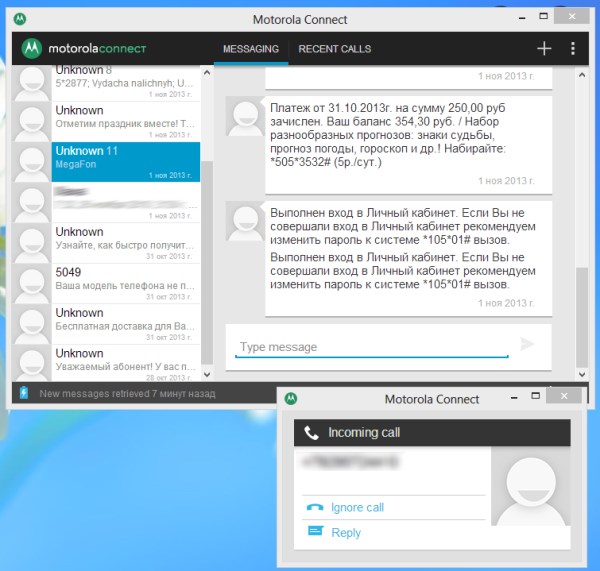Click message pane scroll up arrow
This screenshot has height=571, width=600.
click(x=582, y=75)
